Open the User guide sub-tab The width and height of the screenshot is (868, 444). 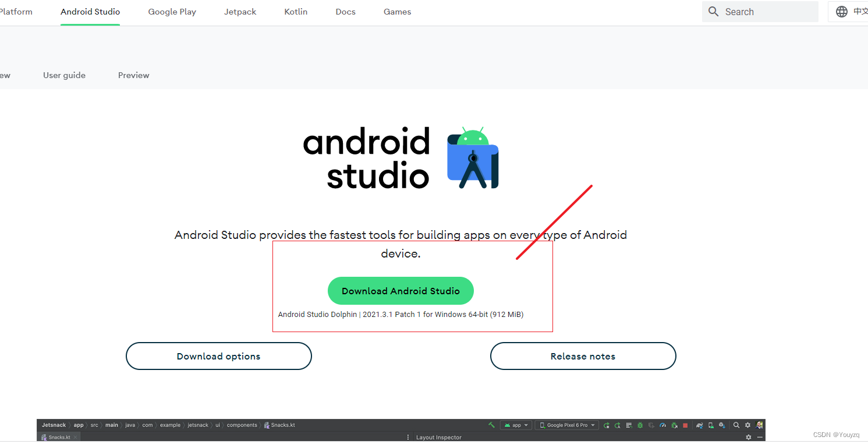[64, 75]
